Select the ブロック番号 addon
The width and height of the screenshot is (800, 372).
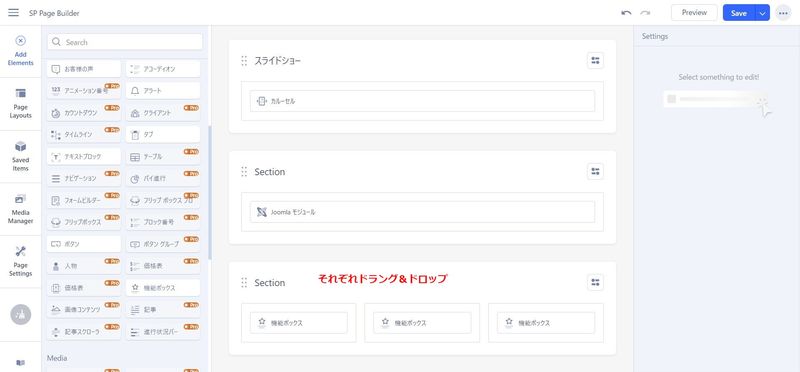[x=163, y=222]
